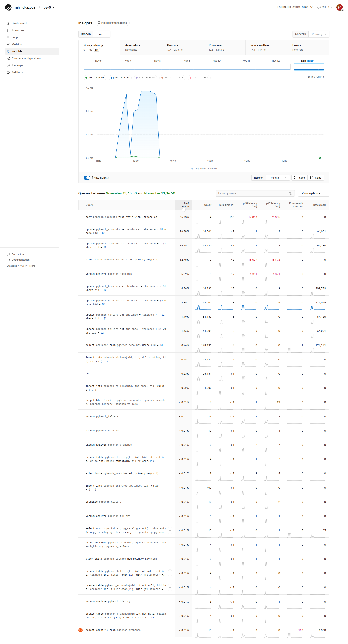Open the user avatar menu
This screenshot has width=348, height=644.
point(339,7)
